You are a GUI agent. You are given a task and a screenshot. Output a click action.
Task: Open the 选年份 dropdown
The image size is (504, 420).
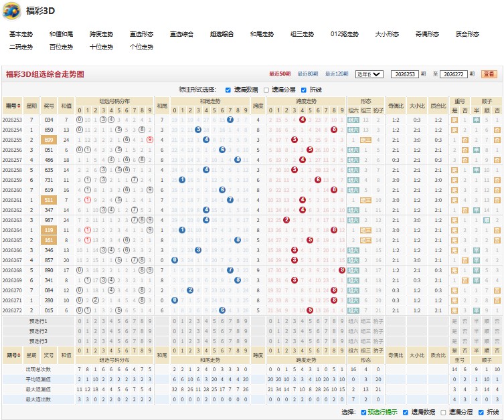pos(369,74)
